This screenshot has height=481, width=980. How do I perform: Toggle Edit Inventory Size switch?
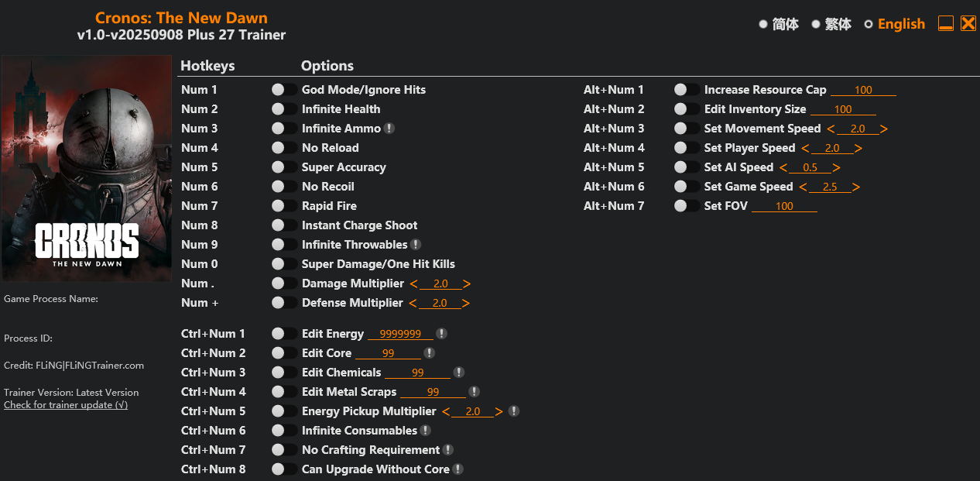coord(687,109)
